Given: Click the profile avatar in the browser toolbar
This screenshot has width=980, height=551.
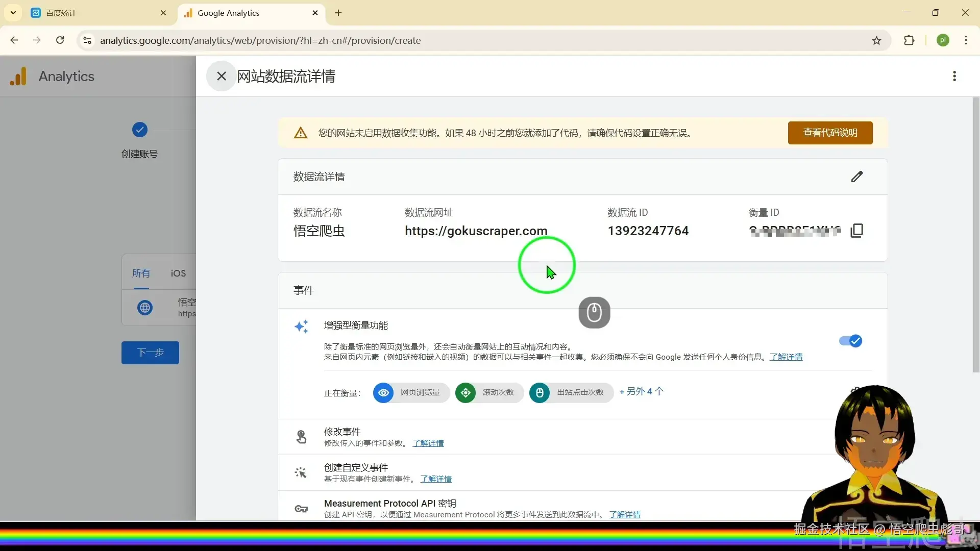Looking at the screenshot, I should click(x=943, y=40).
